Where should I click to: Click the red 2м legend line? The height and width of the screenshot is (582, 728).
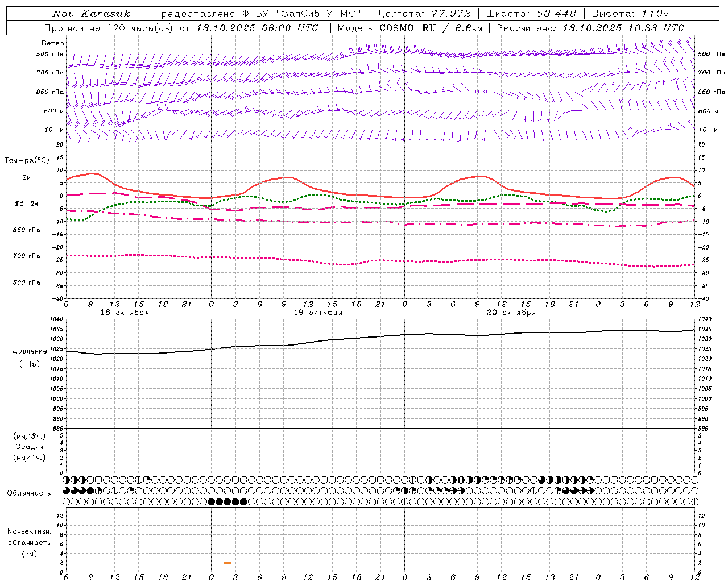[26, 184]
